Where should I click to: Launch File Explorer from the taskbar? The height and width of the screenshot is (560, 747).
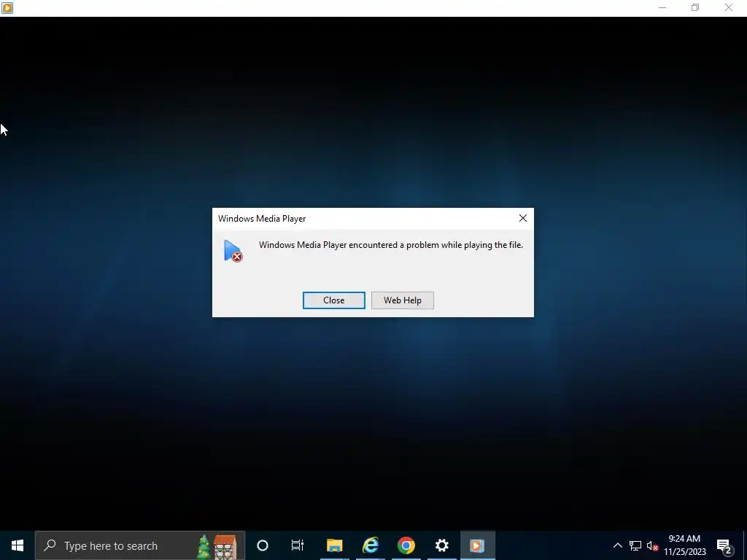coord(334,545)
